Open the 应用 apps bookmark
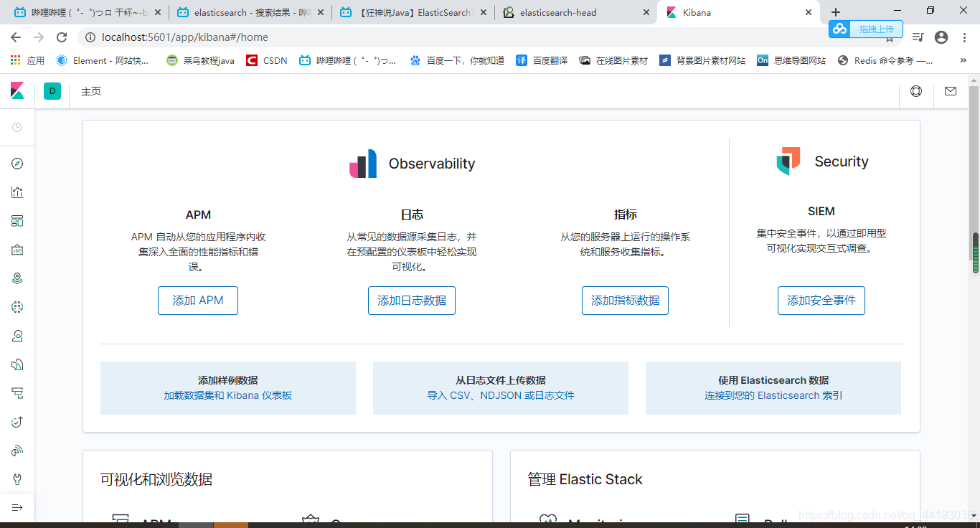Screen dimensions: 980x528 click(27, 61)
